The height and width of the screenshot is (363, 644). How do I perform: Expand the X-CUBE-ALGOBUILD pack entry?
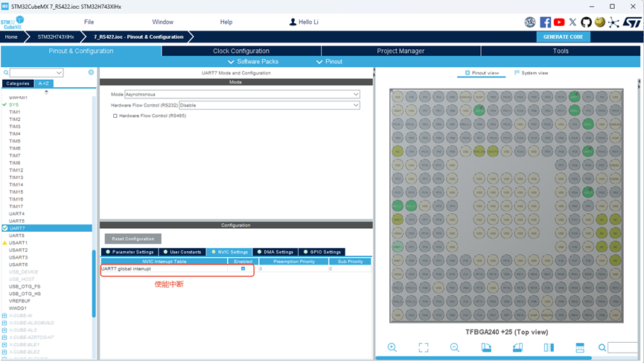(4, 323)
